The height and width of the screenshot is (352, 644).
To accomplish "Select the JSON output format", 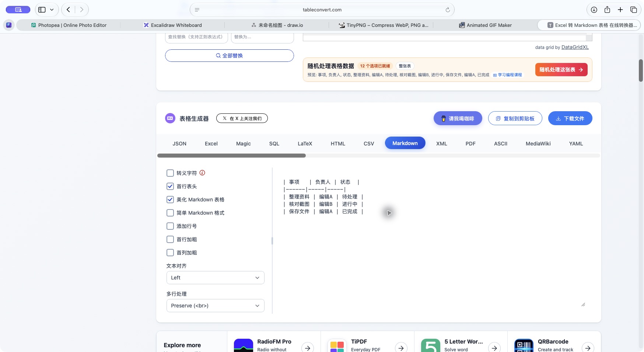I will 179,144.
